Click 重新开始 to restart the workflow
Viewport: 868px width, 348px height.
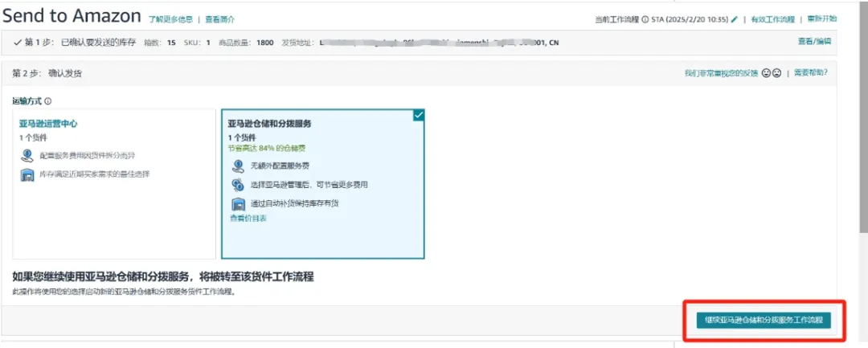pos(821,18)
